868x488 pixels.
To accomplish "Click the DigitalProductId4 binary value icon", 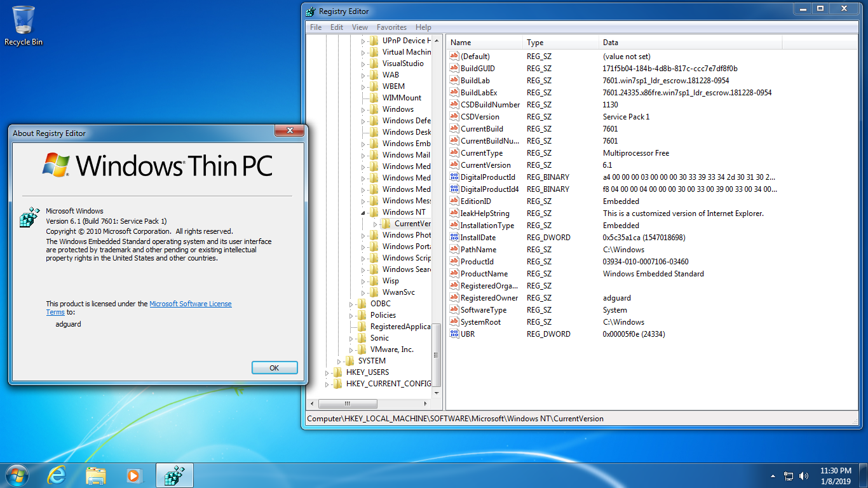I will (x=454, y=189).
